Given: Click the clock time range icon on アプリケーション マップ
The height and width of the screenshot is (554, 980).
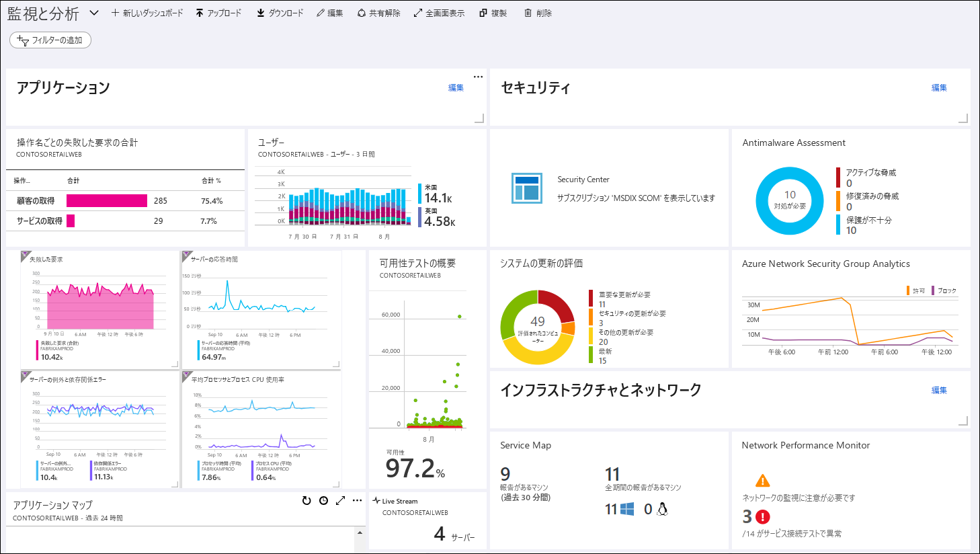Looking at the screenshot, I should tap(323, 500).
